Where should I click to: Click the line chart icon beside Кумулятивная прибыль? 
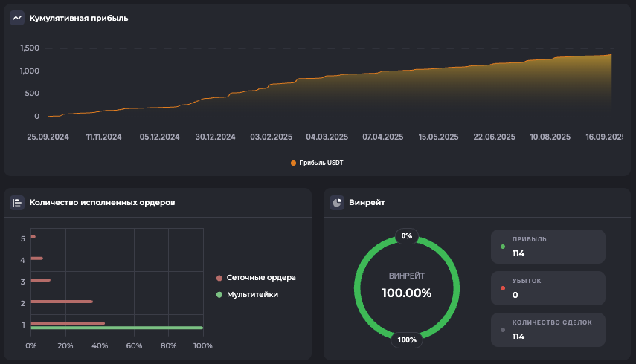pos(17,18)
